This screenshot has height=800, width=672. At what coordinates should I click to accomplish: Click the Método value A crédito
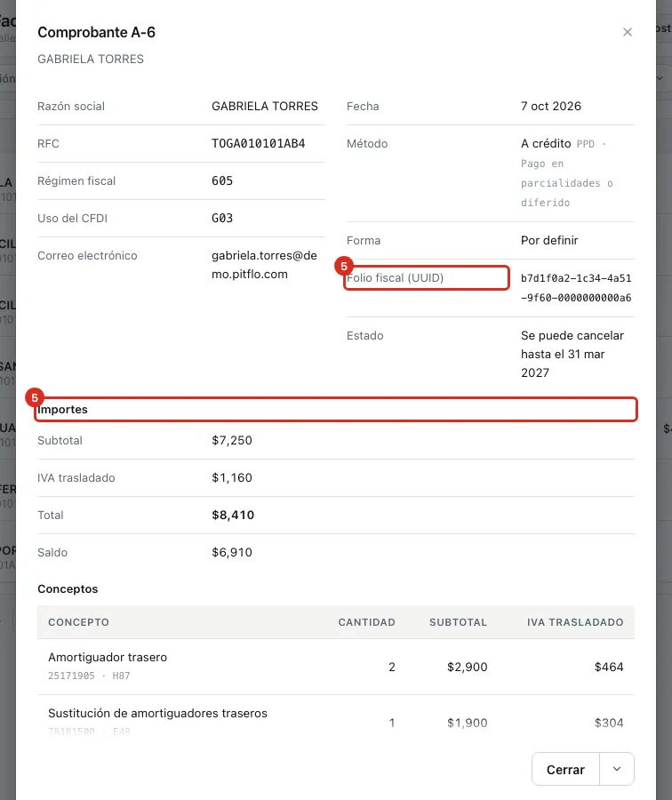point(546,144)
